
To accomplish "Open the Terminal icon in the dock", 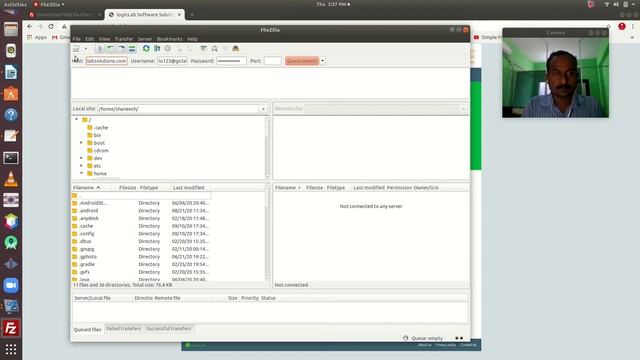I will (11, 158).
